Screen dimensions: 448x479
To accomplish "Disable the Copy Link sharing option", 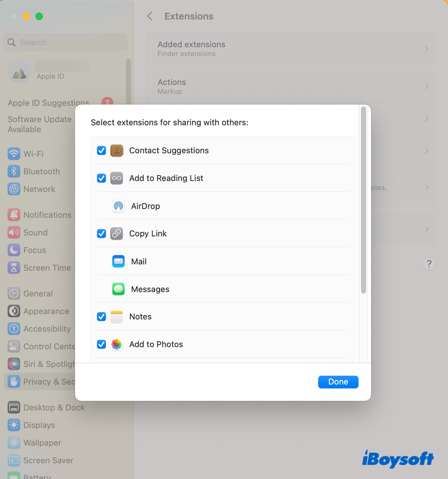I will (101, 234).
